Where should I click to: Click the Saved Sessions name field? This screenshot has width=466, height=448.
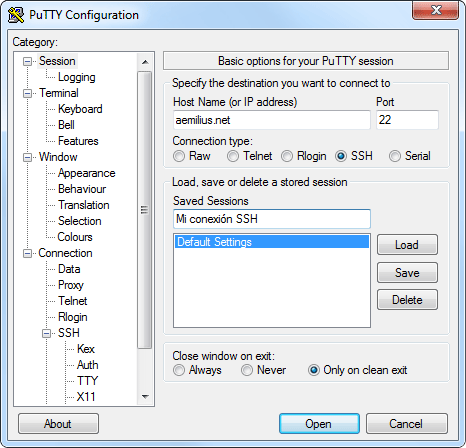click(x=272, y=219)
